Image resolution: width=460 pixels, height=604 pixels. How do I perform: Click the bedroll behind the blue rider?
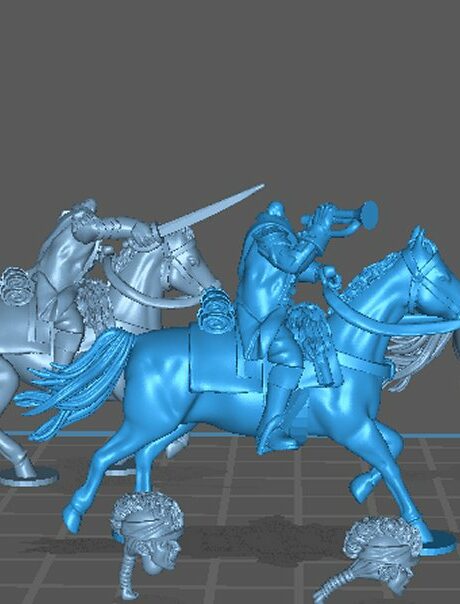click(x=216, y=310)
